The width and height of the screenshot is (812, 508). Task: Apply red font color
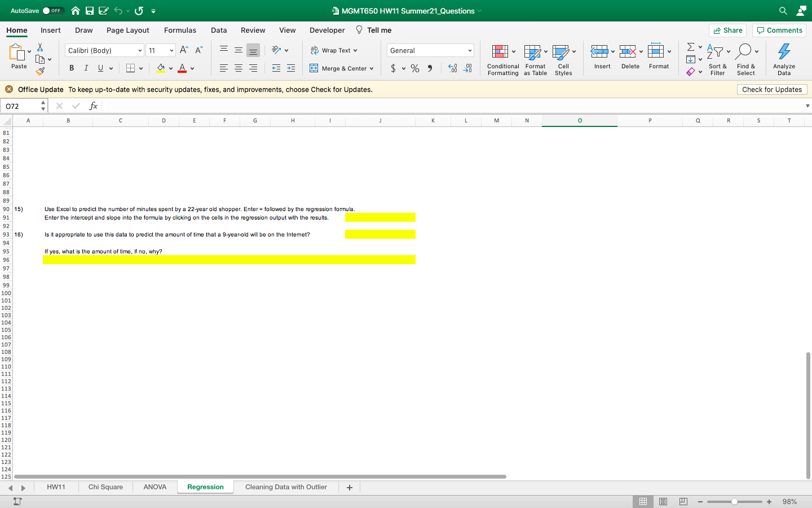click(182, 68)
